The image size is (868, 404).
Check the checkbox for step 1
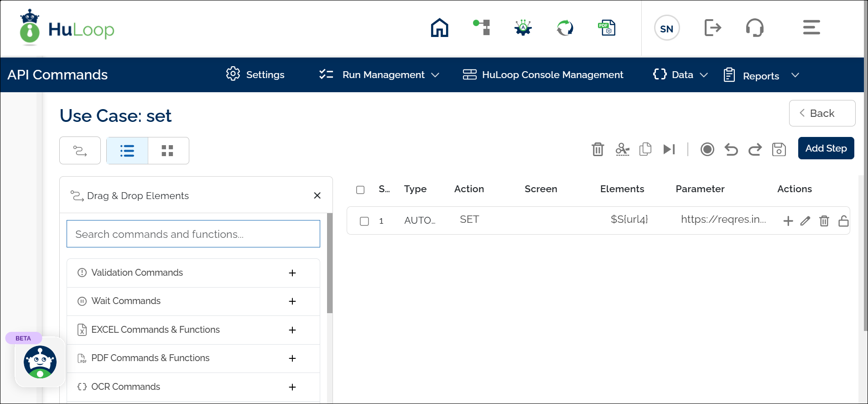pos(364,221)
